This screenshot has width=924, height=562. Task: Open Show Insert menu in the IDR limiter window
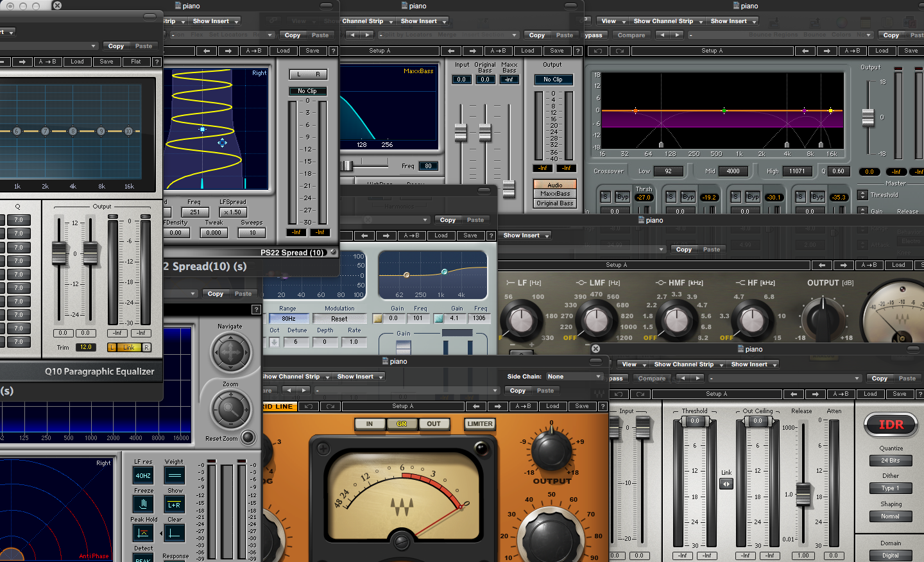[753, 364]
